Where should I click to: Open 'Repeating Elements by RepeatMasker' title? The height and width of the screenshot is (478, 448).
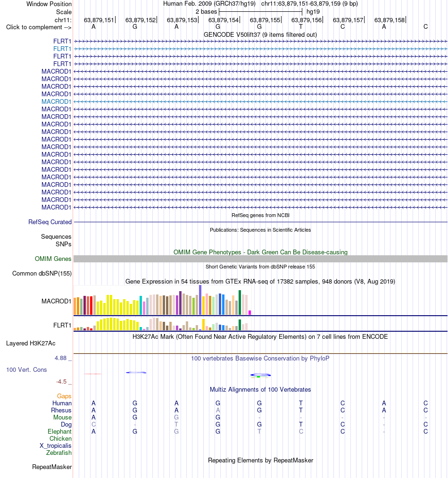[260, 461]
